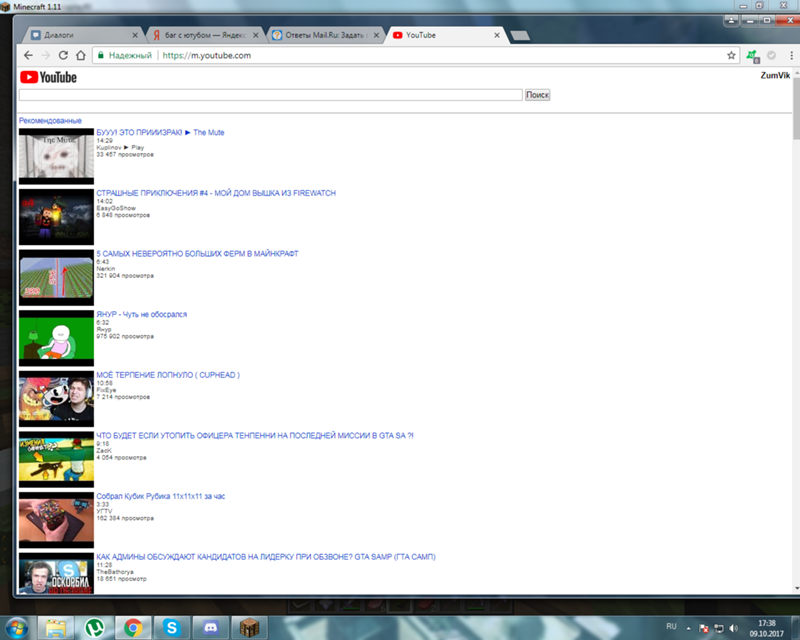Click the GTA SA video thumbnail
The height and width of the screenshot is (640, 800).
[x=56, y=459]
